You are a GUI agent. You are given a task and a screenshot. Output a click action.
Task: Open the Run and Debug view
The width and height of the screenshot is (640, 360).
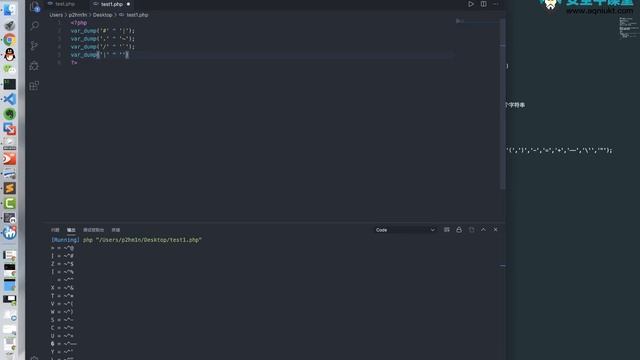35,65
